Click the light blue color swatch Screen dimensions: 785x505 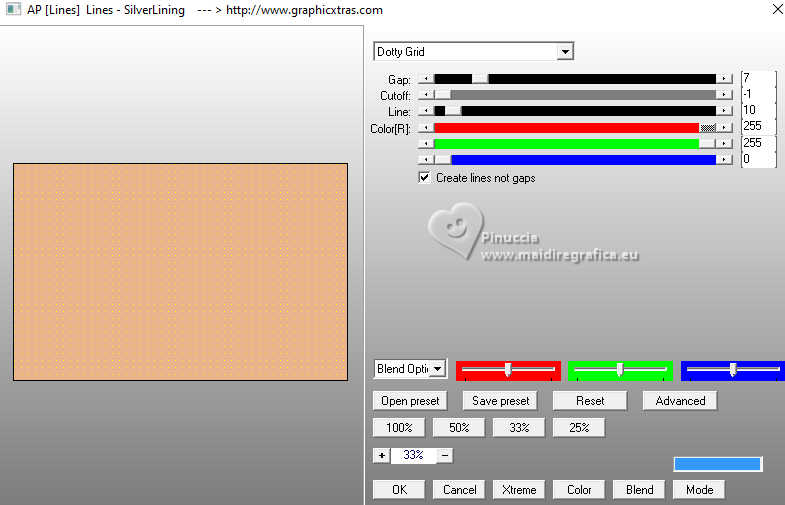click(x=717, y=464)
